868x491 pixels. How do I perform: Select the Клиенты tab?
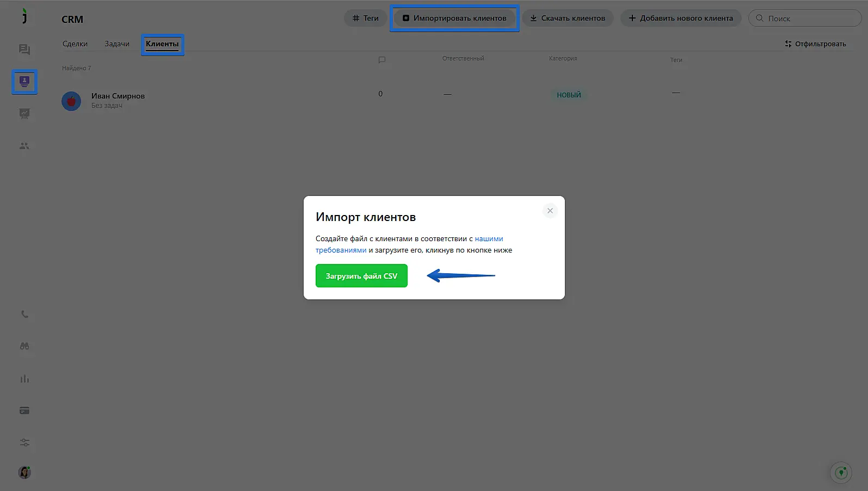tap(162, 44)
